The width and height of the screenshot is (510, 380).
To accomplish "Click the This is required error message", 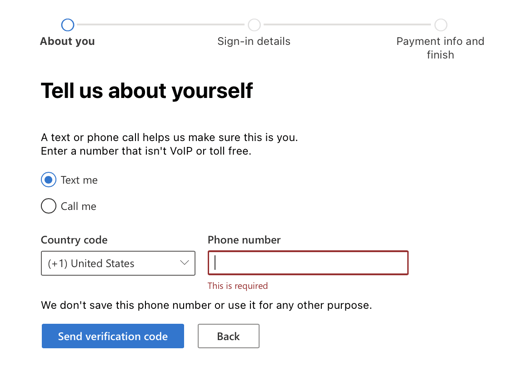I will 238,286.
